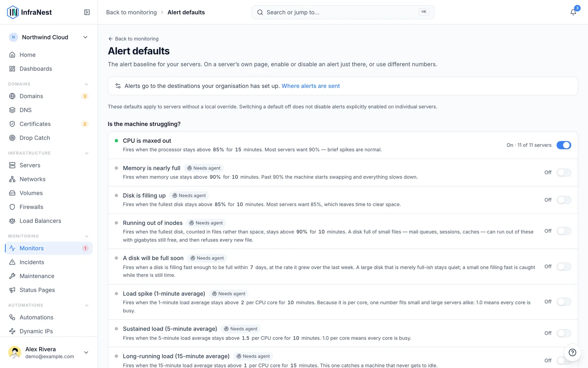This screenshot has width=588, height=368.
Task: Click the Alert defaults breadcrumb
Action: tap(186, 12)
